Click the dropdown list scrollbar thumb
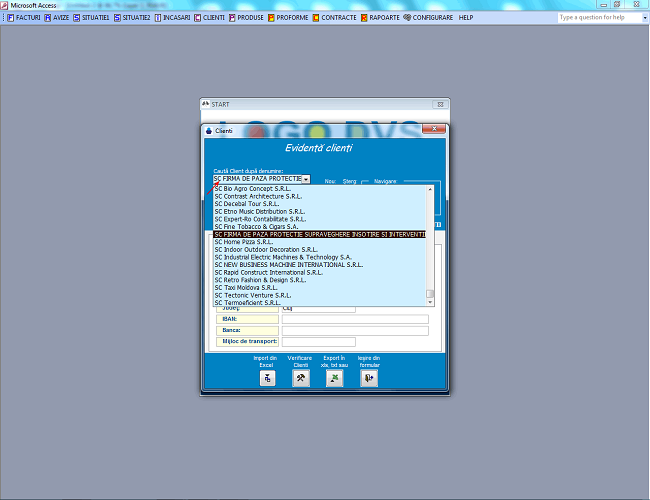The image size is (650, 500). (x=430, y=294)
